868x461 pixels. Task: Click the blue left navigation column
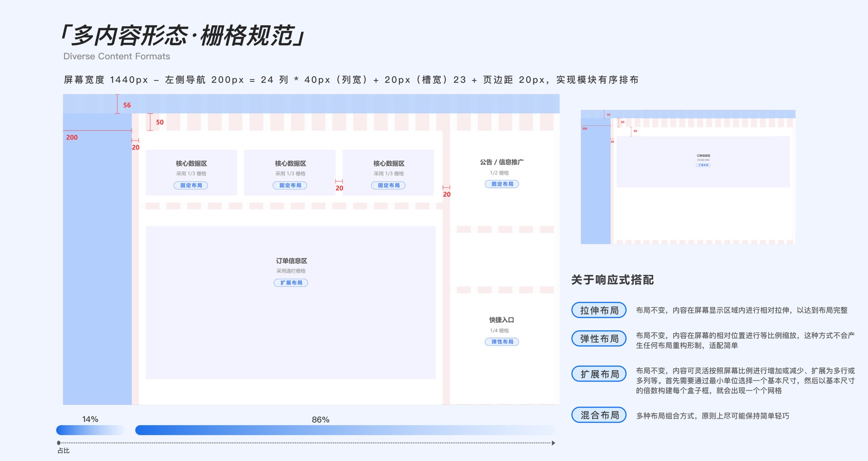97,259
